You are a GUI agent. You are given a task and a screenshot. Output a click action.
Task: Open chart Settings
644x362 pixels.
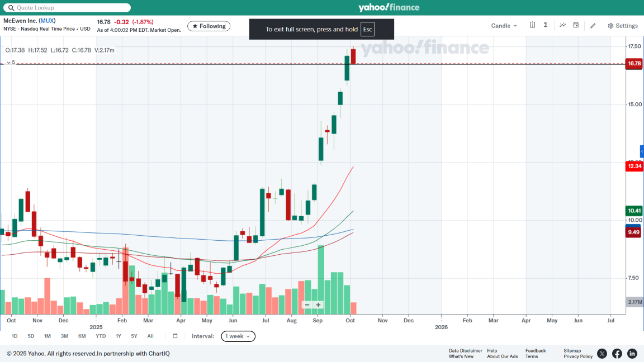[623, 26]
